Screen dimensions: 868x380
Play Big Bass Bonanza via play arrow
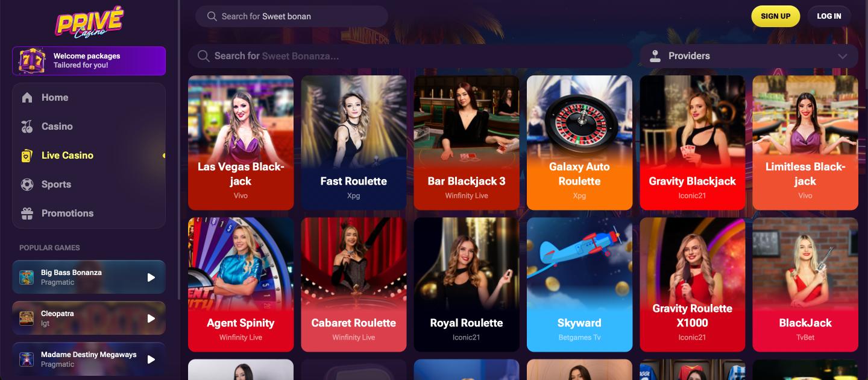point(151,277)
